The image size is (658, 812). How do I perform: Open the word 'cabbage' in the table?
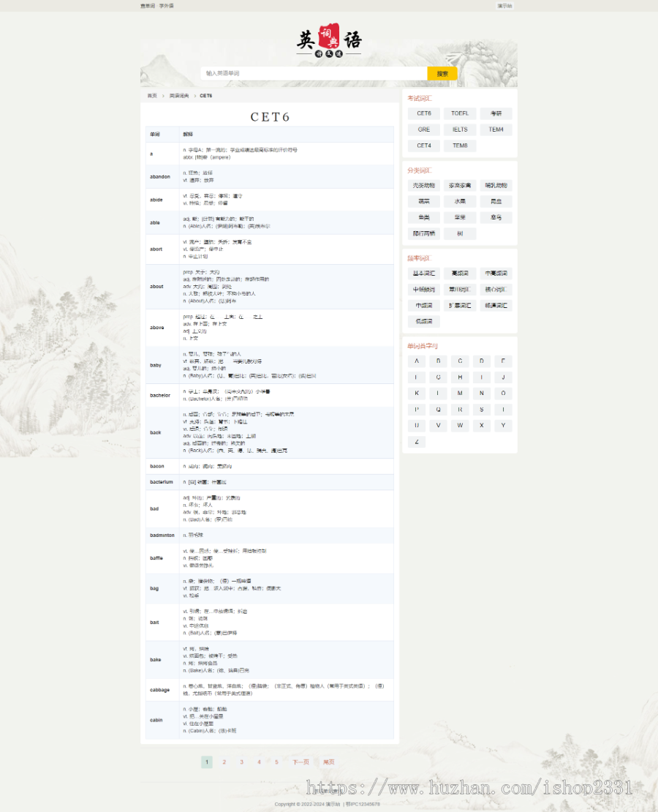[x=160, y=690]
